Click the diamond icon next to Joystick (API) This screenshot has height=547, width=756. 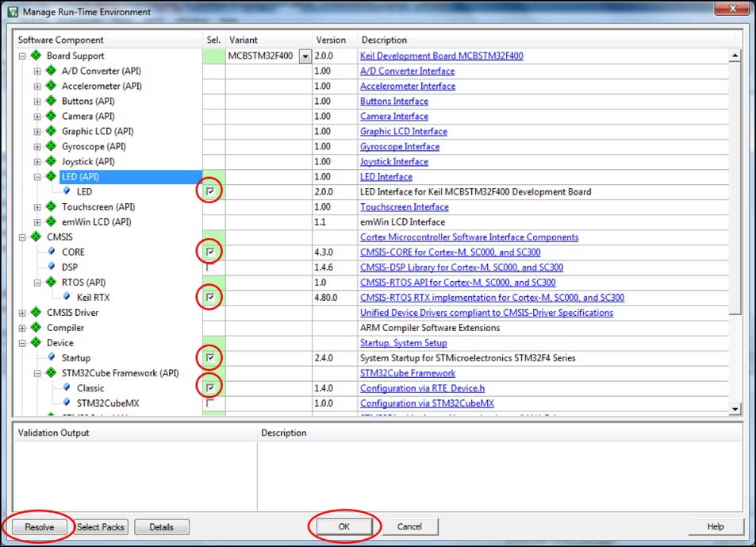(x=51, y=162)
